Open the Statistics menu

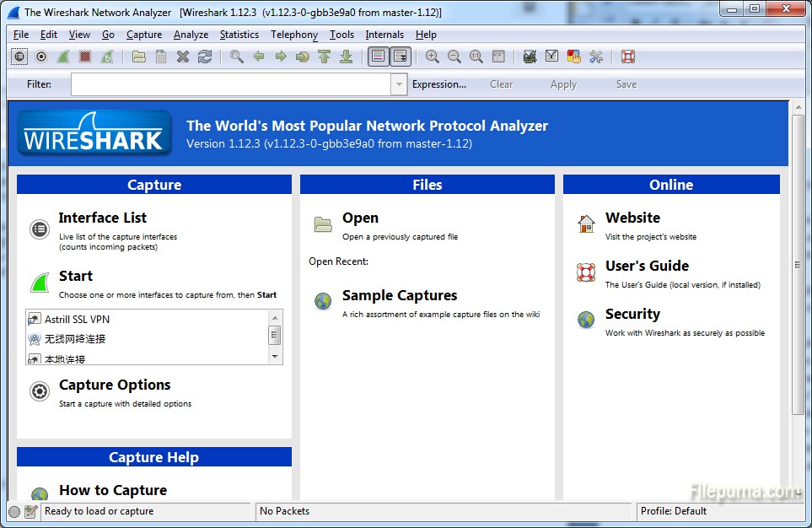click(239, 35)
